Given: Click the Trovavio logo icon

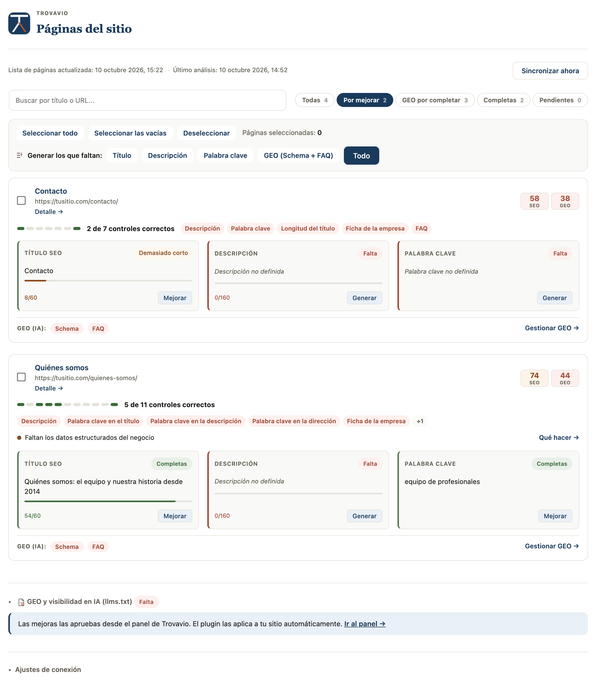Looking at the screenshot, I should (19, 24).
